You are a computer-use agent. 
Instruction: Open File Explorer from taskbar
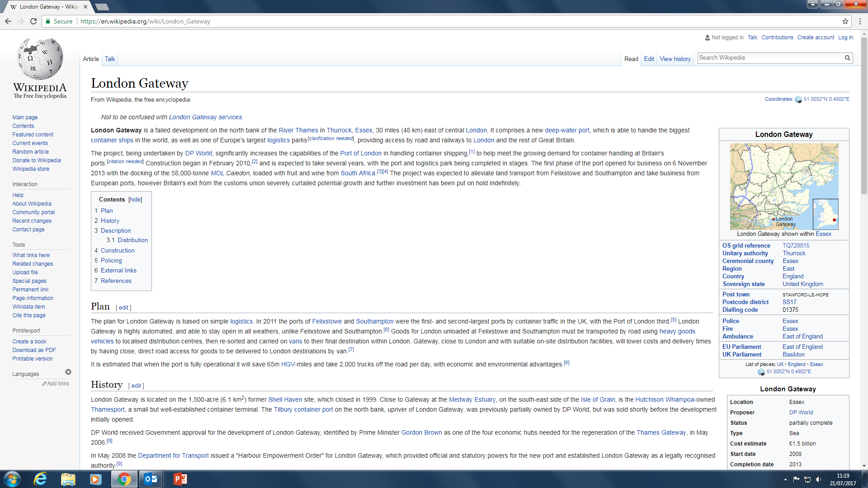pyautogui.click(x=68, y=479)
